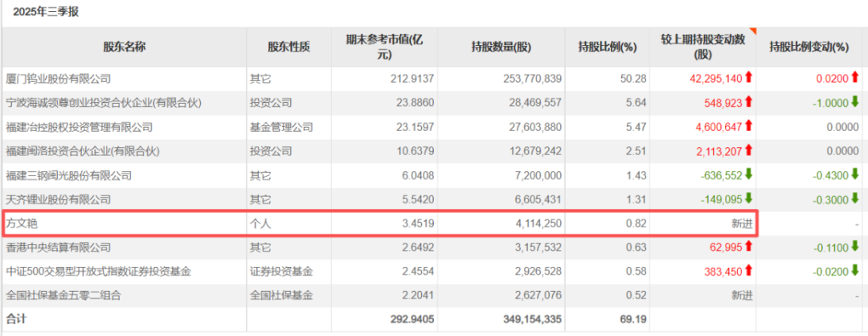Click market value cell 212.9137

pyautogui.click(x=414, y=79)
